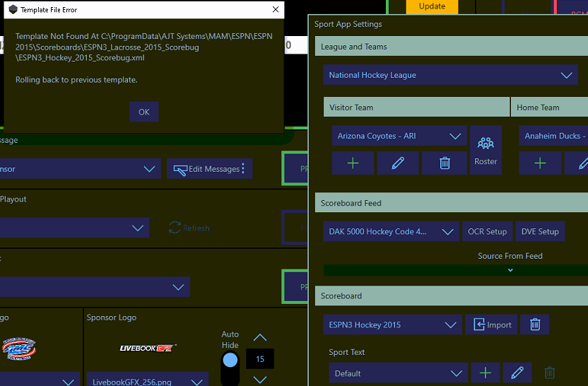Click OK on the Template File Error dialog
This screenshot has height=386, width=588.
pos(143,112)
